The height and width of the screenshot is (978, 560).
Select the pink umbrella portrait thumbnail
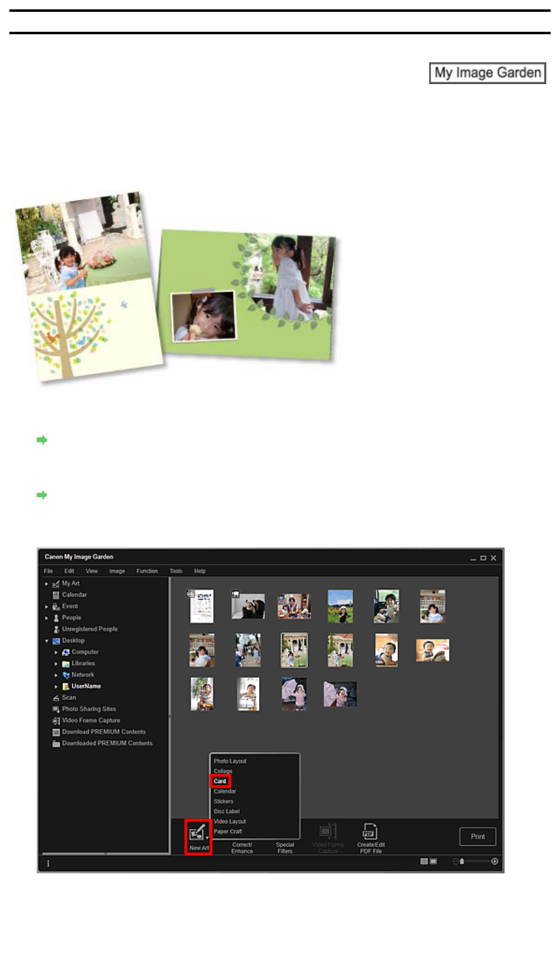(x=293, y=694)
